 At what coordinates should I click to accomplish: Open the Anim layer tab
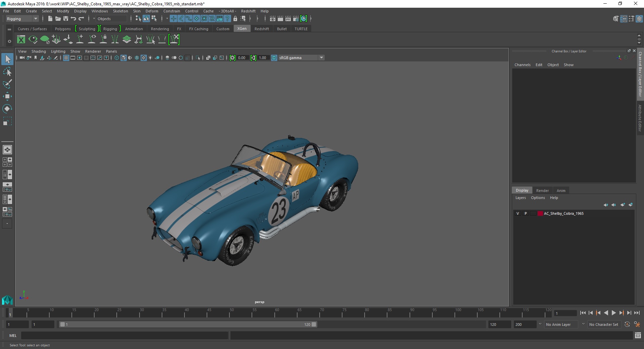(x=561, y=190)
